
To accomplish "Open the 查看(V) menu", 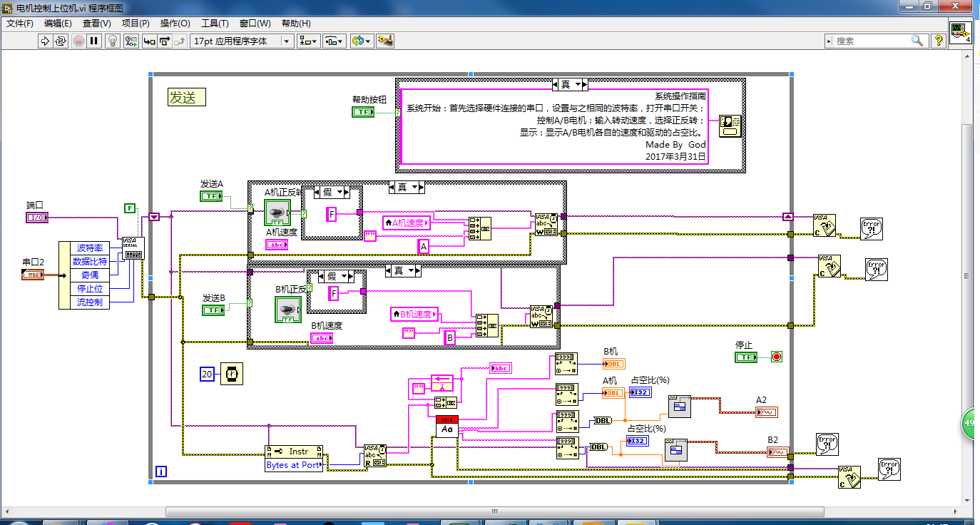I will 97,23.
